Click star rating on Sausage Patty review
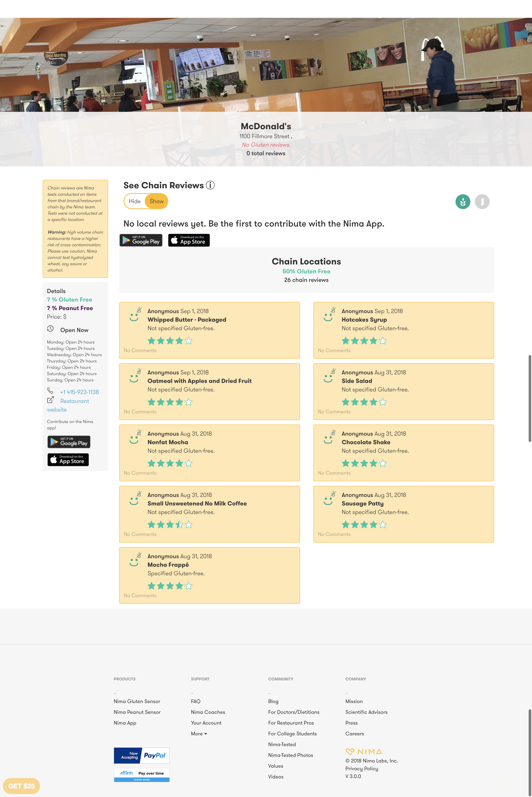The width and height of the screenshot is (532, 797). [364, 525]
